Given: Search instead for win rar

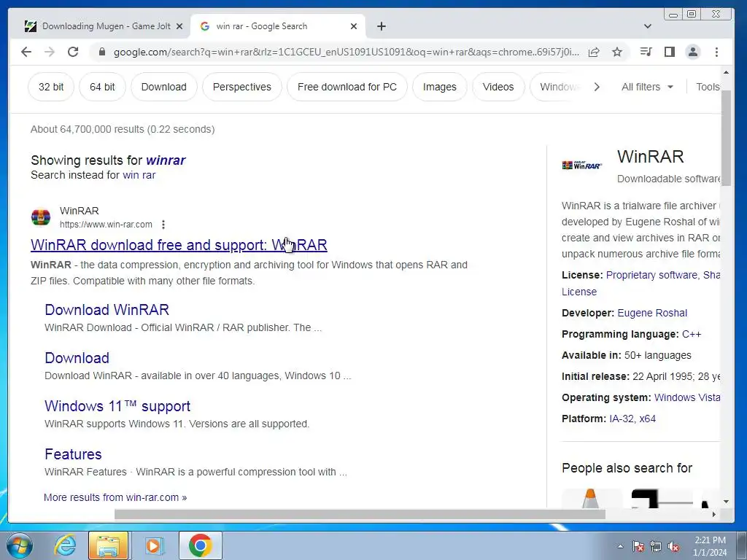Looking at the screenshot, I should (139, 175).
